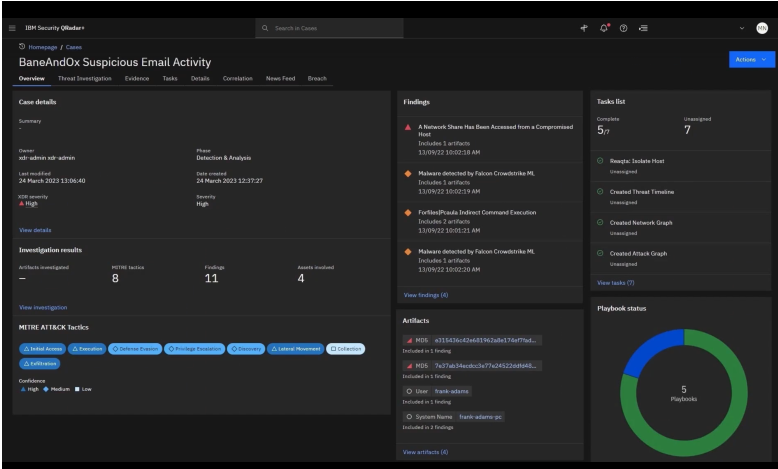The width and height of the screenshot is (778, 469).
Task: Click View findings (4) link
Action: (x=426, y=295)
